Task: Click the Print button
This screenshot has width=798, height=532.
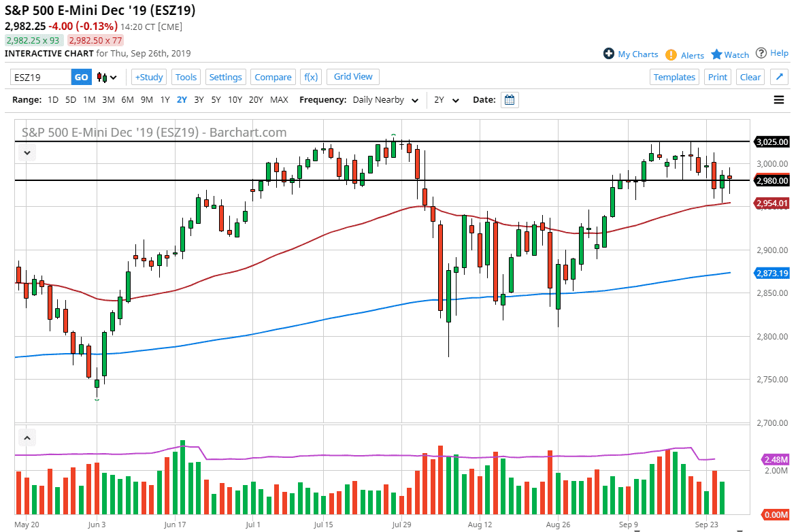Action: click(x=717, y=77)
